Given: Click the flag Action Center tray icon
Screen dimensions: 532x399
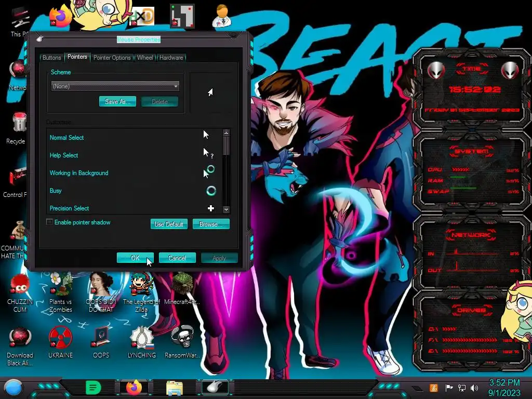Looking at the screenshot, I should click(x=449, y=388).
